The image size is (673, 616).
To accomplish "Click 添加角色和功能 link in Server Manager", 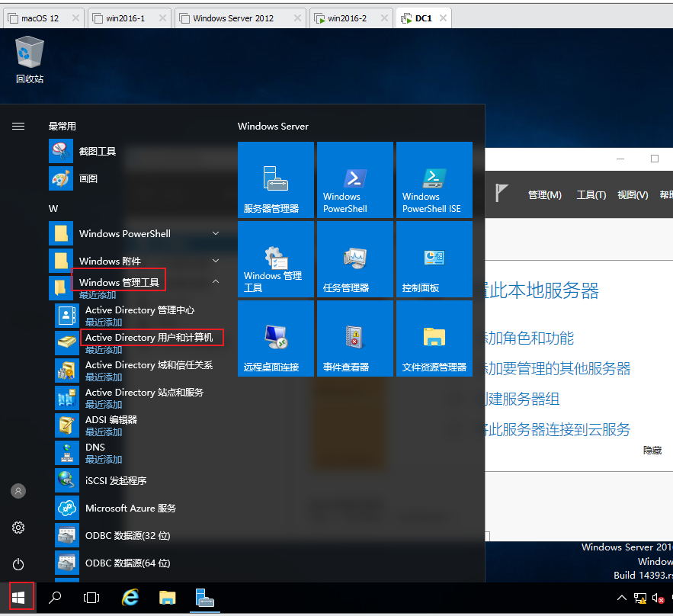I will pos(530,338).
